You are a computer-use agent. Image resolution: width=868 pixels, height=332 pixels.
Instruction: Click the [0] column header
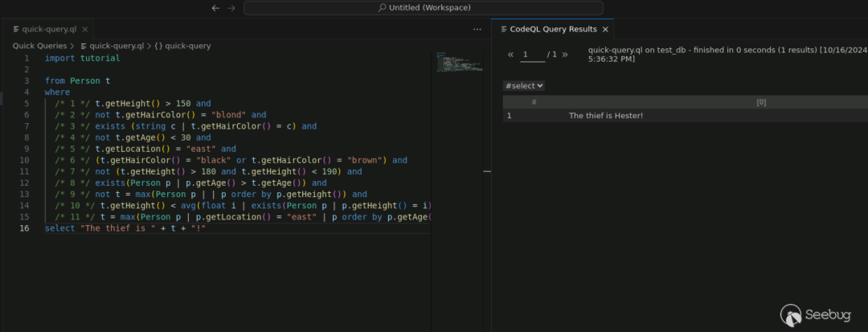[761, 102]
